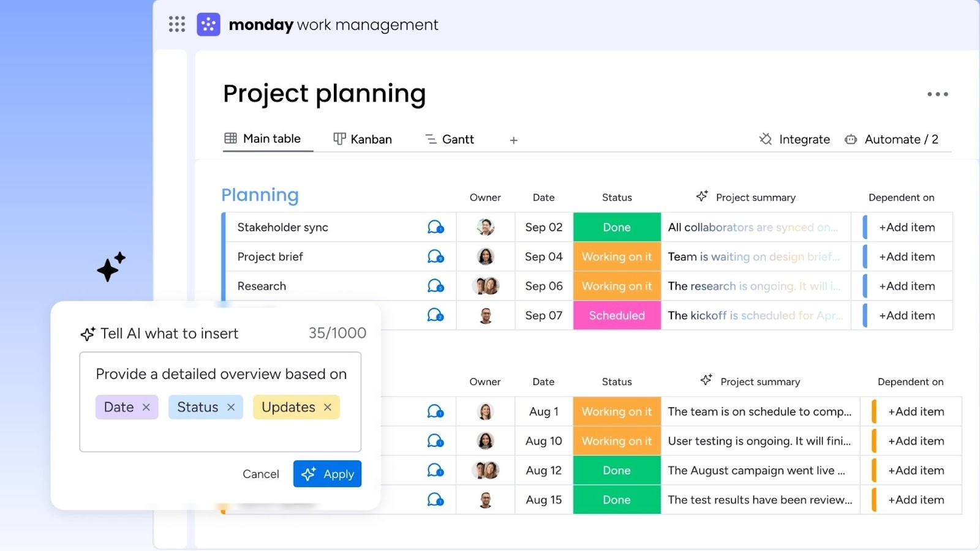The width and height of the screenshot is (980, 551).
Task: Click the Integrate icon
Action: 765,139
